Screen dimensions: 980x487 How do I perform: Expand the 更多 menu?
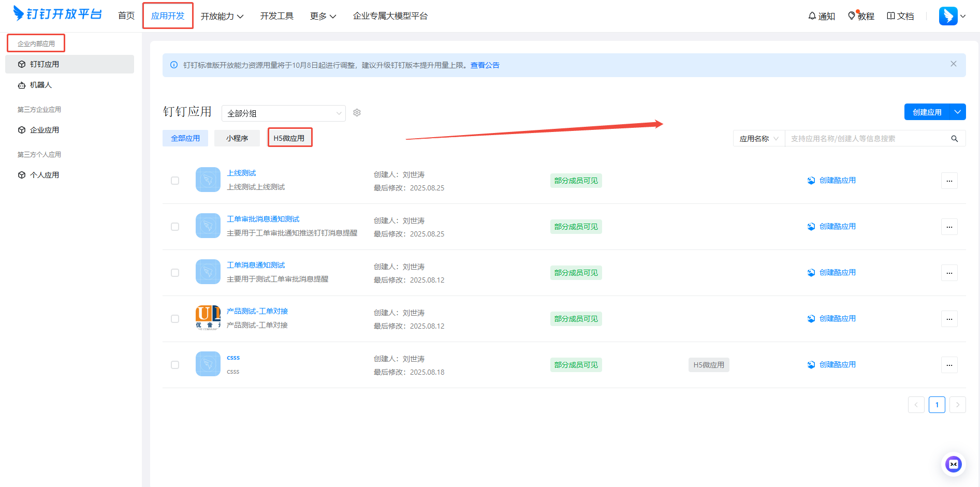pyautogui.click(x=323, y=16)
